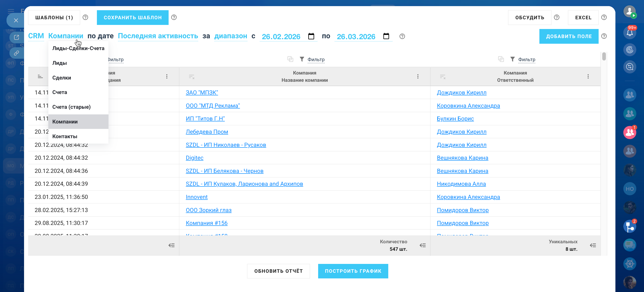The image size is (644, 292).
Task: Click help icon next to Excel button
Action: click(x=604, y=17)
